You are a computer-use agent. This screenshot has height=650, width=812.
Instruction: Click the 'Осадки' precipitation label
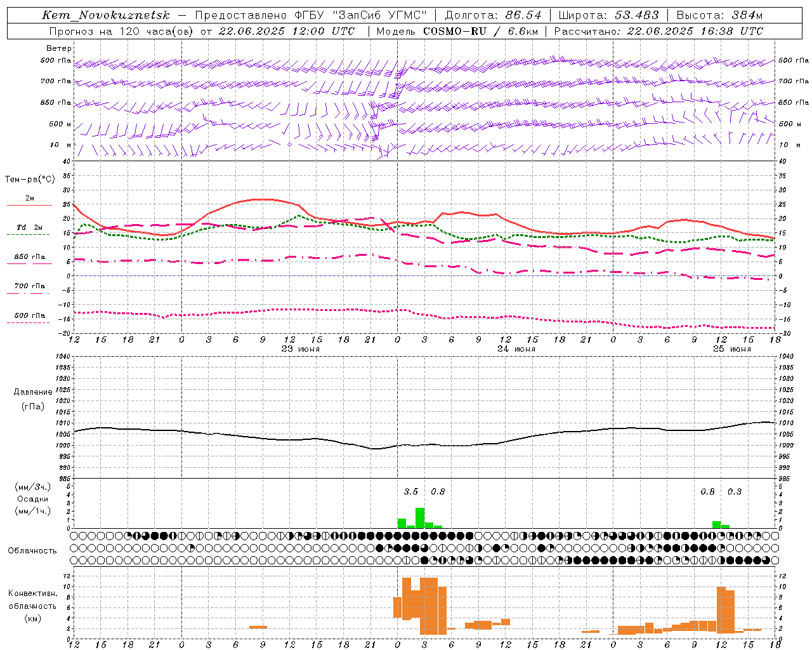33,499
